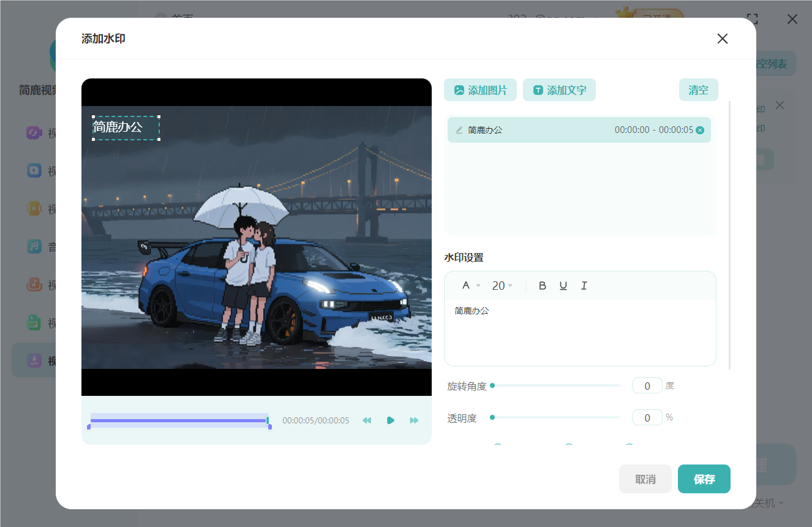Select the 简鹿办公 watermark box on preview
This screenshot has width=812, height=527.
point(126,127)
